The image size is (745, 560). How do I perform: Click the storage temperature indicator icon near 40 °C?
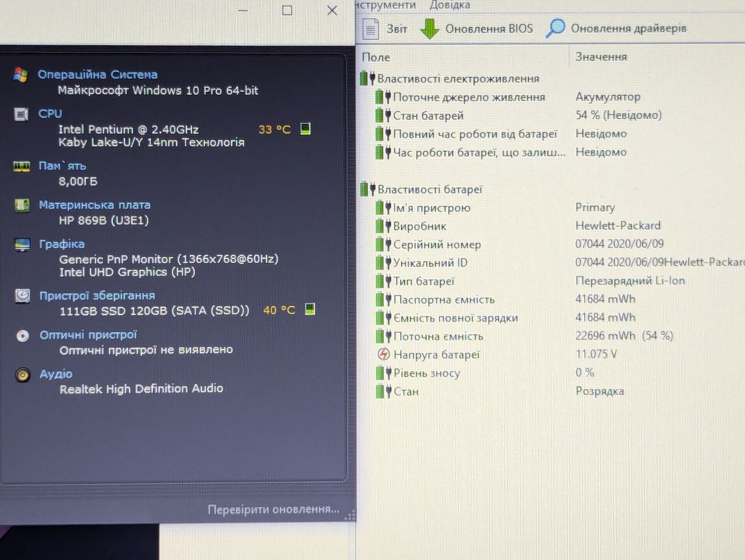coord(310,309)
